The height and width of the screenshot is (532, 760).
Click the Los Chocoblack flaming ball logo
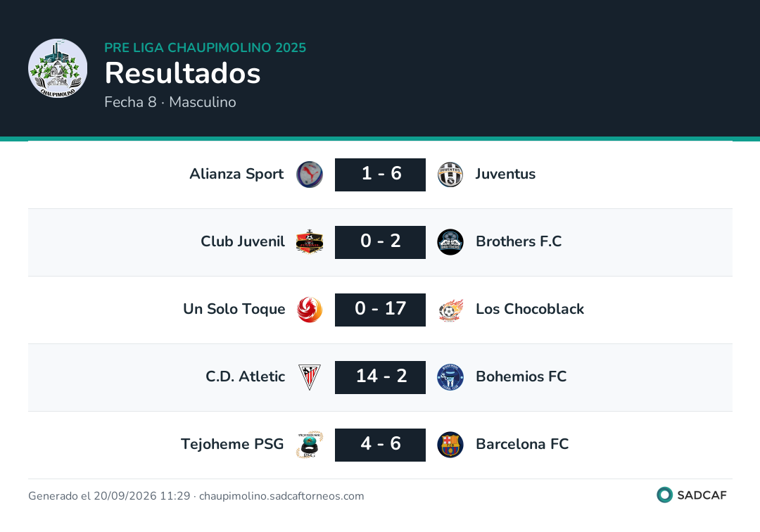point(450,310)
